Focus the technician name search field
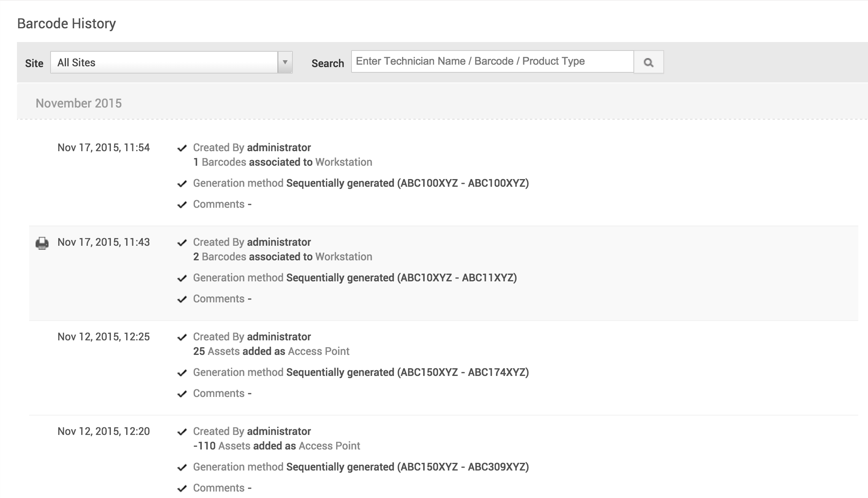Viewport: 868px width, 498px height. [492, 61]
